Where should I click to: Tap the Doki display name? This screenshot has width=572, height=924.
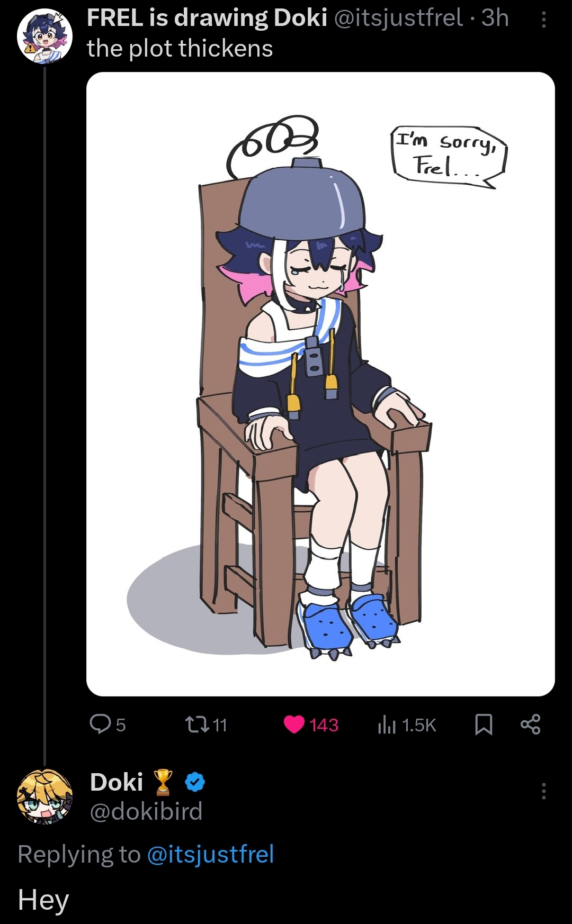tap(117, 782)
